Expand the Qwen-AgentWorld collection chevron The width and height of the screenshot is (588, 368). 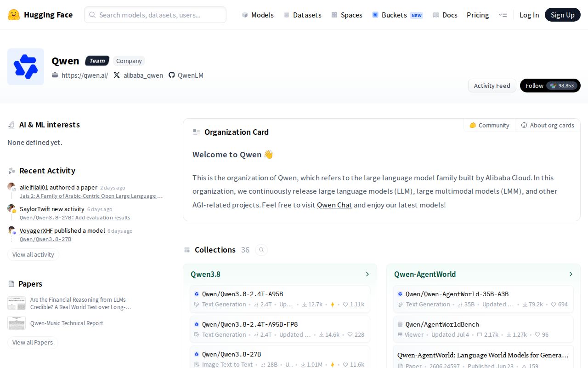[x=571, y=274]
